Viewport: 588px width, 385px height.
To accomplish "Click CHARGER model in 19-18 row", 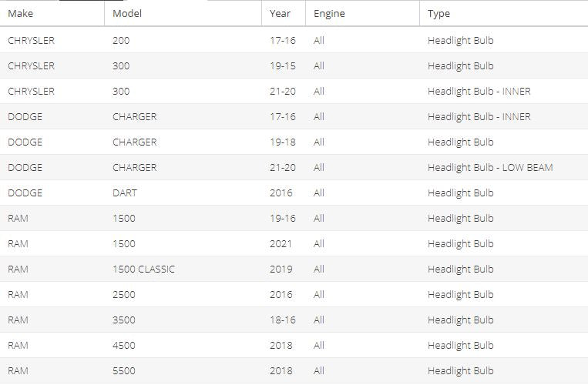I will tap(135, 142).
